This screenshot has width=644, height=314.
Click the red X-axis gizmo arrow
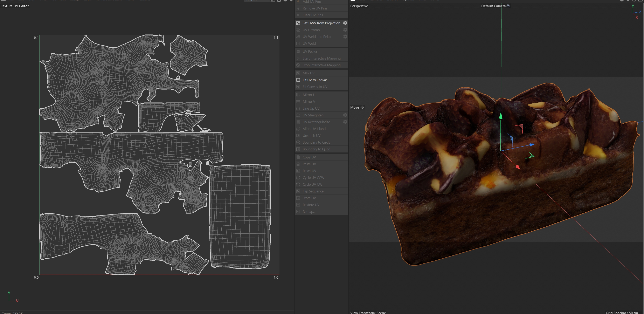[x=518, y=167]
